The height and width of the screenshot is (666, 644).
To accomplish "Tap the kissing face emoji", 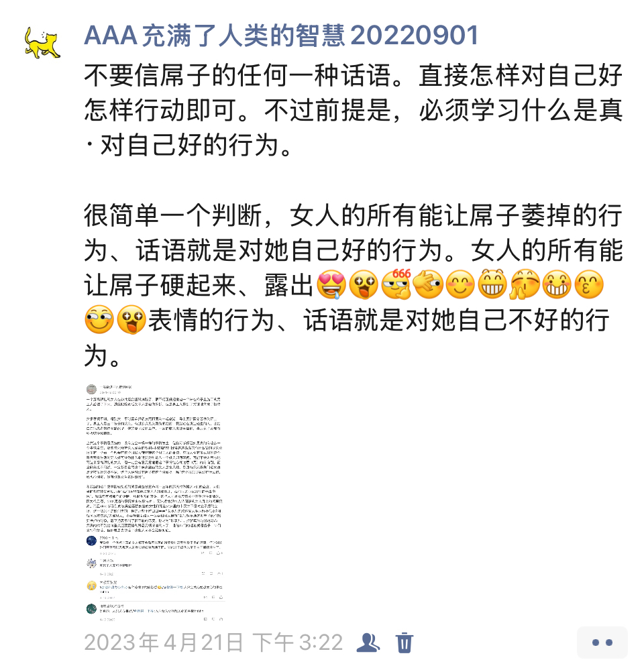I will [x=589, y=284].
